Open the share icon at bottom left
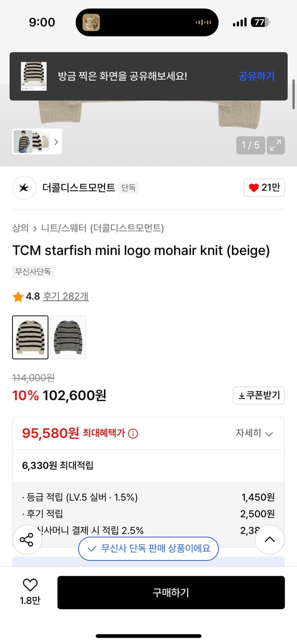 point(27,539)
